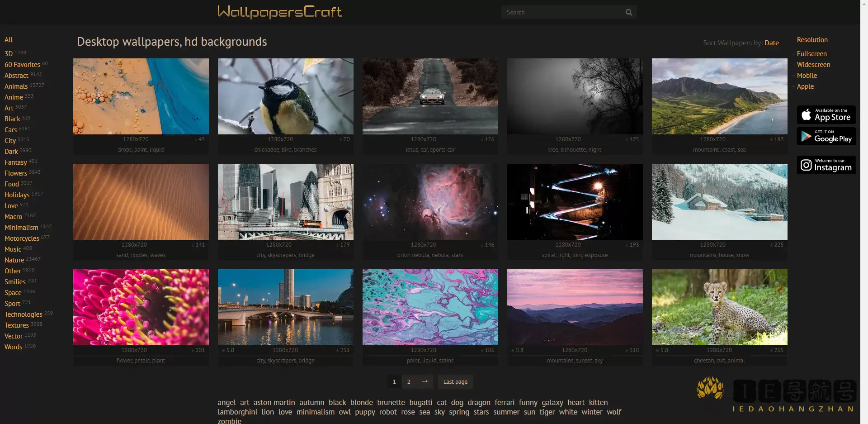Open the App Store download badge
Image resolution: width=868 pixels, height=424 pixels.
826,115
